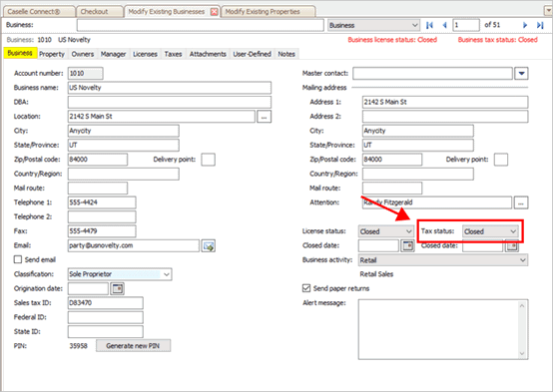Click the Location address field
This screenshot has height=392, width=553.
coord(161,117)
